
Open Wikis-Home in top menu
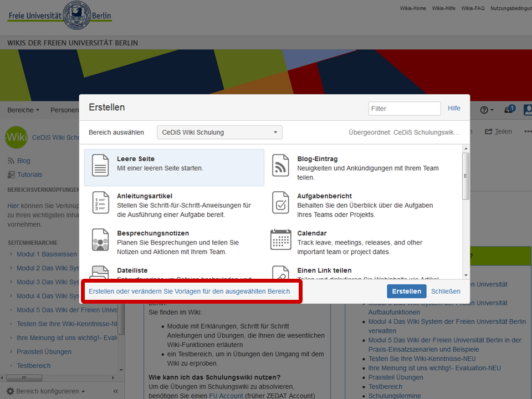coord(412,8)
